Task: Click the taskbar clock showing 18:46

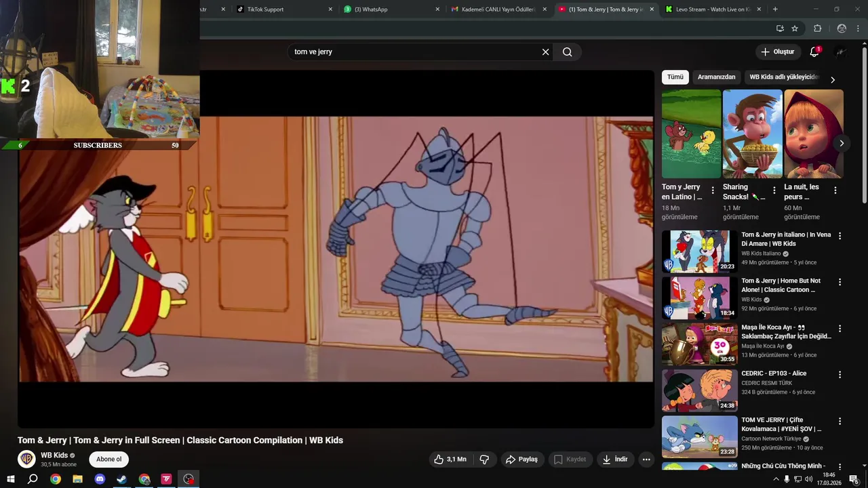Action: click(829, 479)
